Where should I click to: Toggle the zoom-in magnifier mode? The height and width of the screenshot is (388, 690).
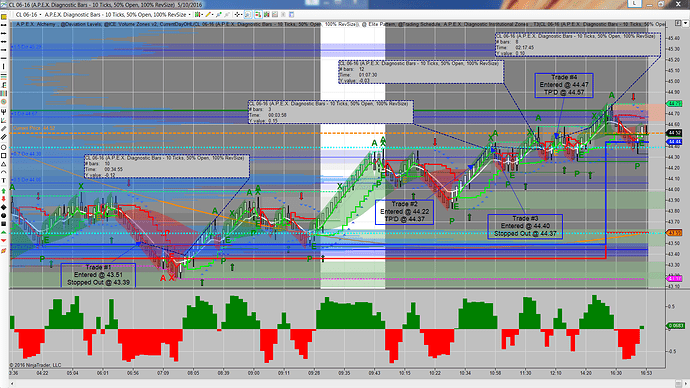tap(248, 15)
